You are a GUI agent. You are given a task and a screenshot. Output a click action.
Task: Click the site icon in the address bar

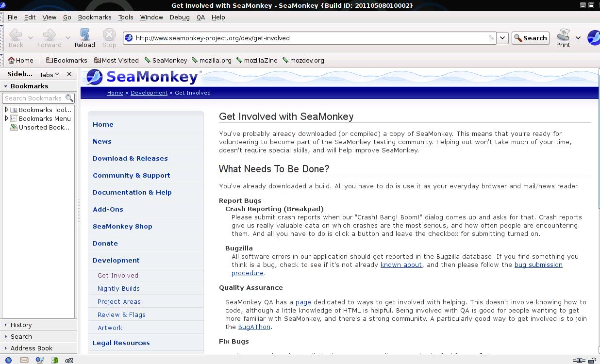[129, 38]
